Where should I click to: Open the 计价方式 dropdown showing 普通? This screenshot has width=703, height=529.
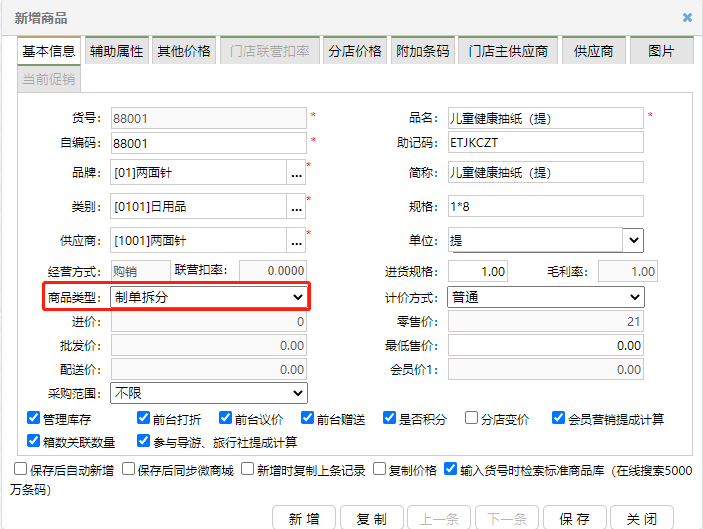[546, 297]
